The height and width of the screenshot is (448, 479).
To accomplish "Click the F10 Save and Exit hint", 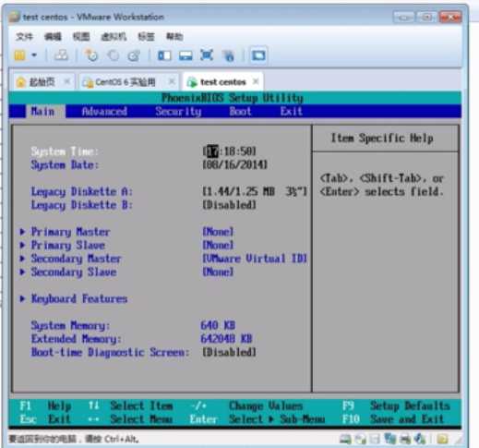I will tap(392, 419).
